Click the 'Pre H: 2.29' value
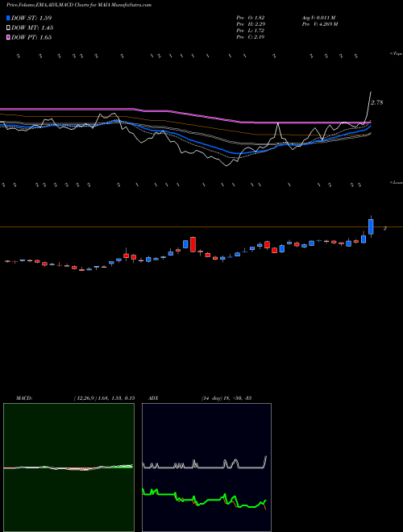 click(x=251, y=24)
